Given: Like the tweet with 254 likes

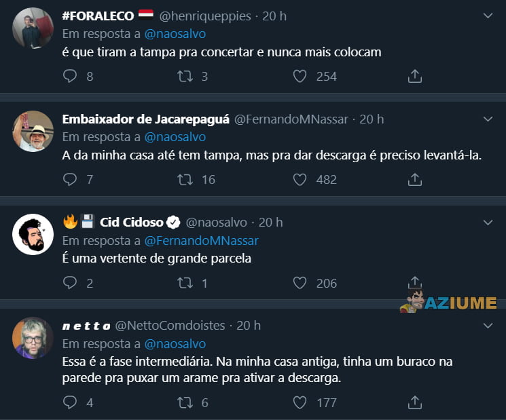Looking at the screenshot, I should (300, 77).
